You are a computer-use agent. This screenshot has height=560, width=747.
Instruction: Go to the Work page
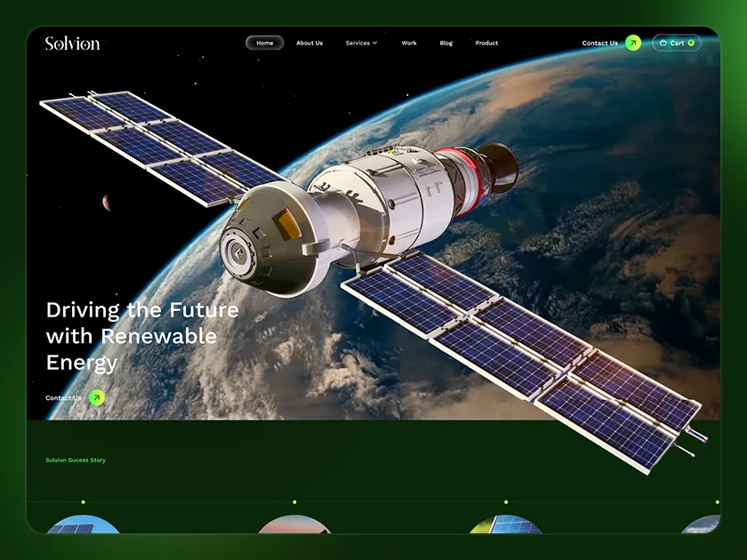[409, 43]
